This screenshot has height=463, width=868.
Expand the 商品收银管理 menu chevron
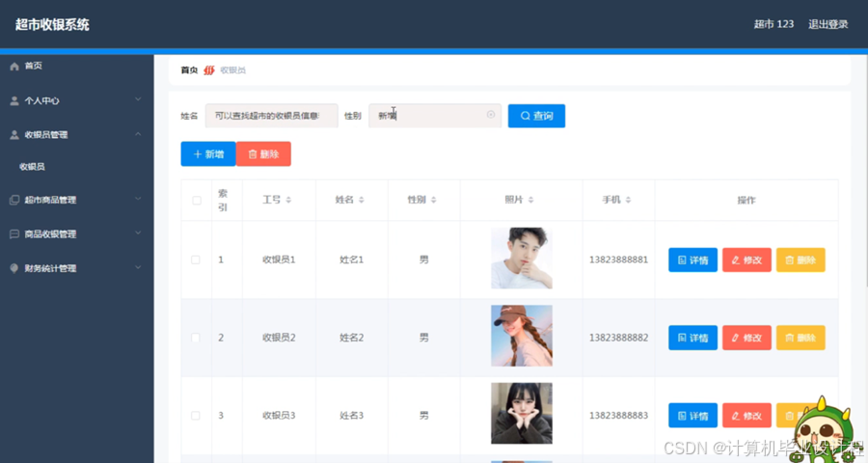[x=138, y=233]
